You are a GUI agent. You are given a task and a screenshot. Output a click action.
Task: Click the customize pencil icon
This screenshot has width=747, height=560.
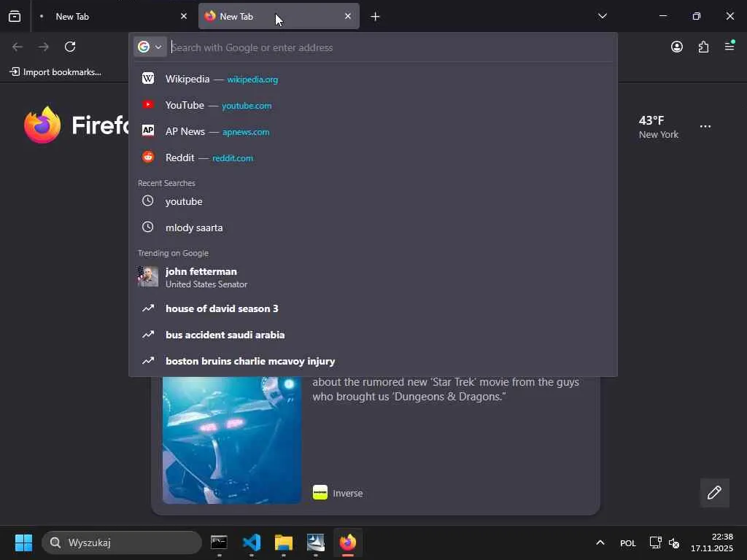pos(714,492)
